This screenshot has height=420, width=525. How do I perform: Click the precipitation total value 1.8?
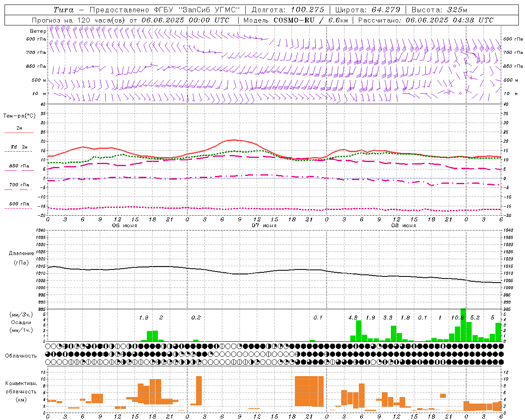[405, 318]
